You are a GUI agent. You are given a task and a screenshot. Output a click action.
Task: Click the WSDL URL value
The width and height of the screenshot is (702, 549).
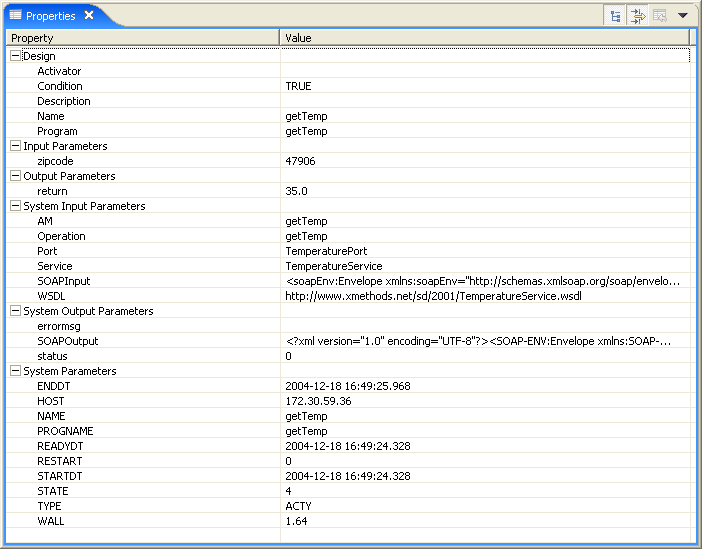(433, 296)
